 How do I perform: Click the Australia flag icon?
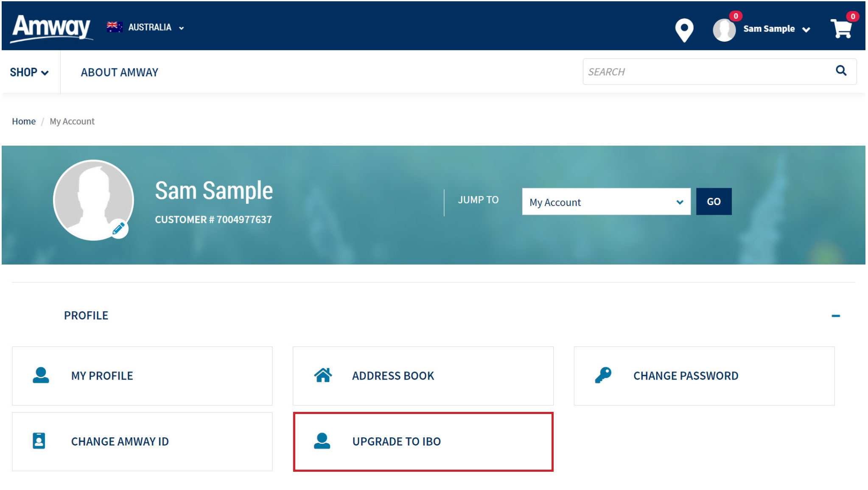coord(115,27)
